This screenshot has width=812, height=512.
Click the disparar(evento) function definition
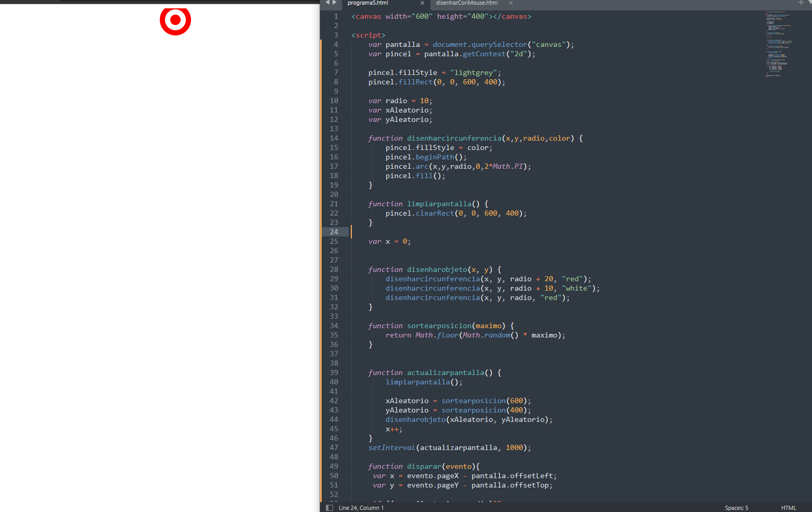point(424,466)
